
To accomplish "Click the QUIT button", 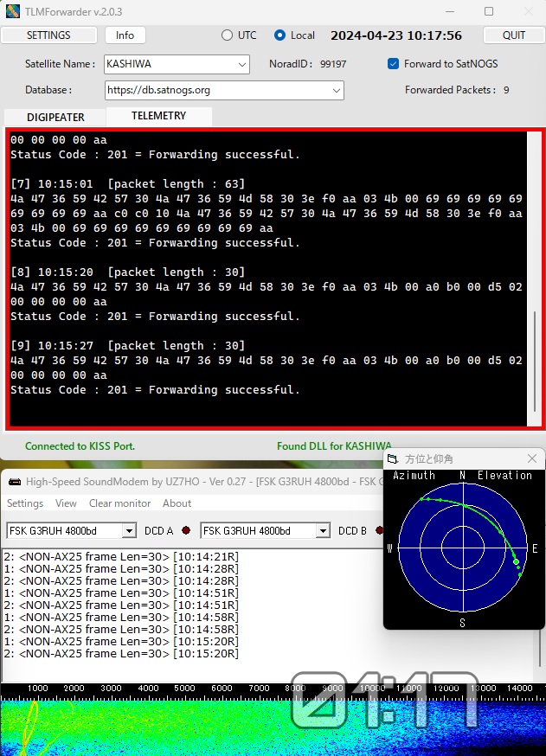I will [514, 35].
